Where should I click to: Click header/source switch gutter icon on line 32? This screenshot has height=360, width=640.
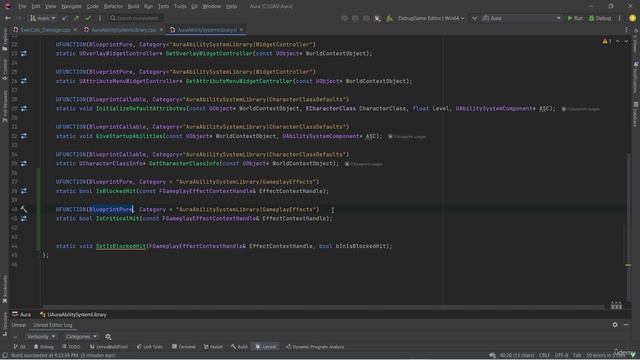click(x=24, y=136)
